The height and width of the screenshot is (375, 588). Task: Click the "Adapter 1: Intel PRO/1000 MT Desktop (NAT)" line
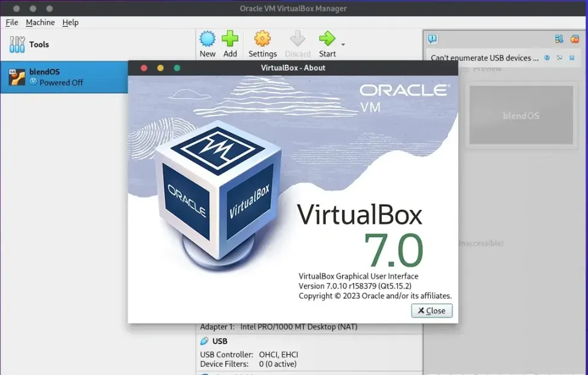(279, 327)
